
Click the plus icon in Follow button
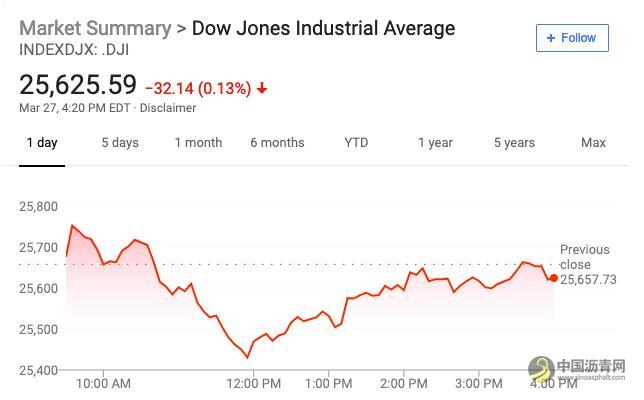click(x=549, y=38)
